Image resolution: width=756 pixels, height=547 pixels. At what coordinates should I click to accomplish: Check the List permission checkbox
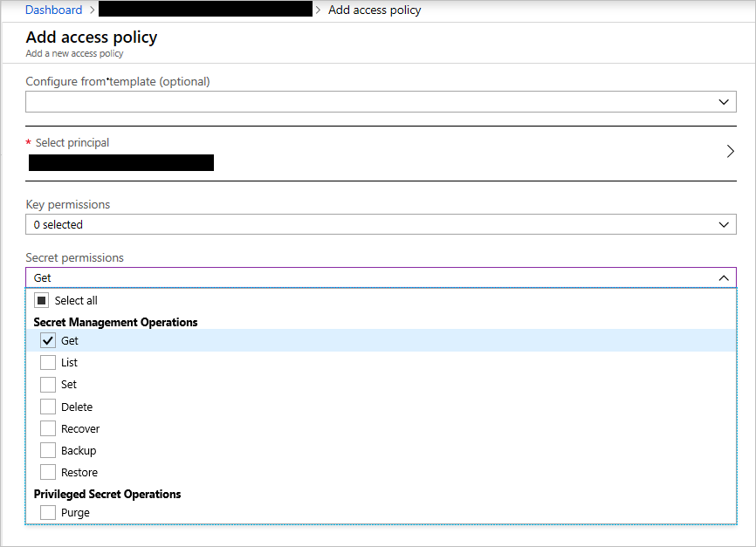48,362
